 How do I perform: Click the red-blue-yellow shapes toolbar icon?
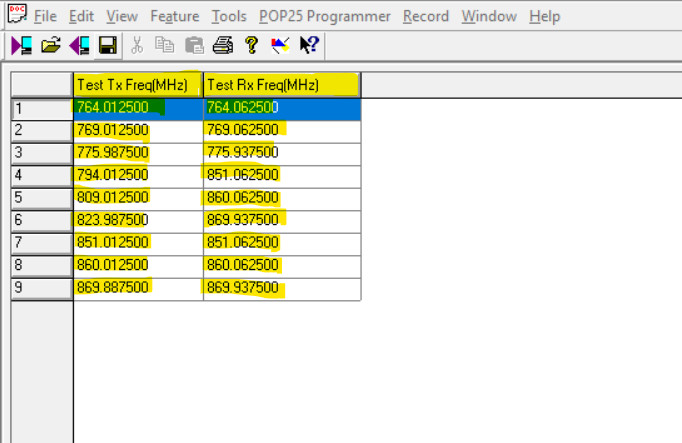[280, 45]
